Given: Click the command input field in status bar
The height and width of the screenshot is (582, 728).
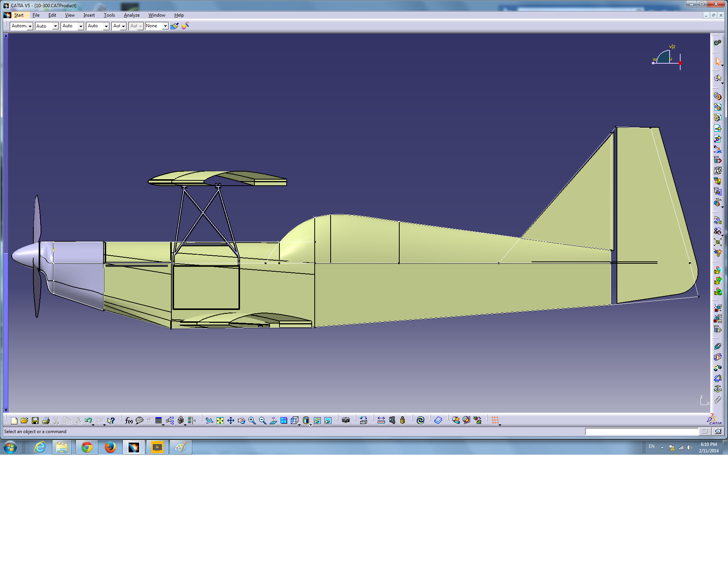Looking at the screenshot, I should (641, 432).
